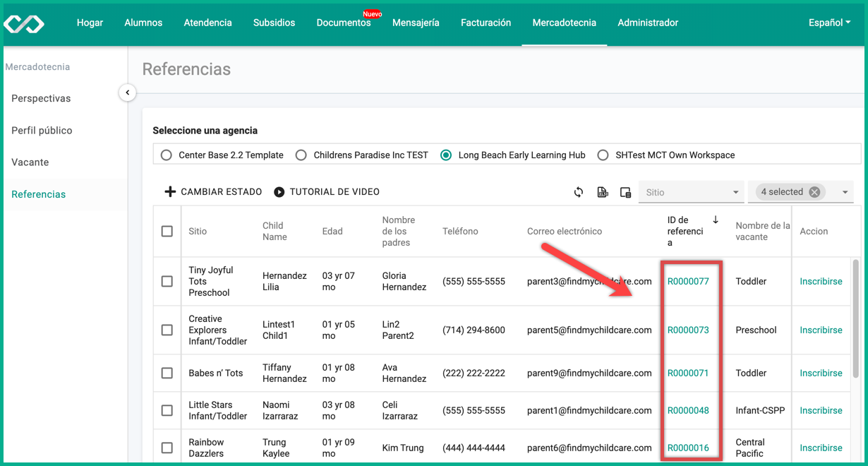Collapse the sidebar with the chevron button
This screenshot has width=868, height=466.
pyautogui.click(x=127, y=92)
